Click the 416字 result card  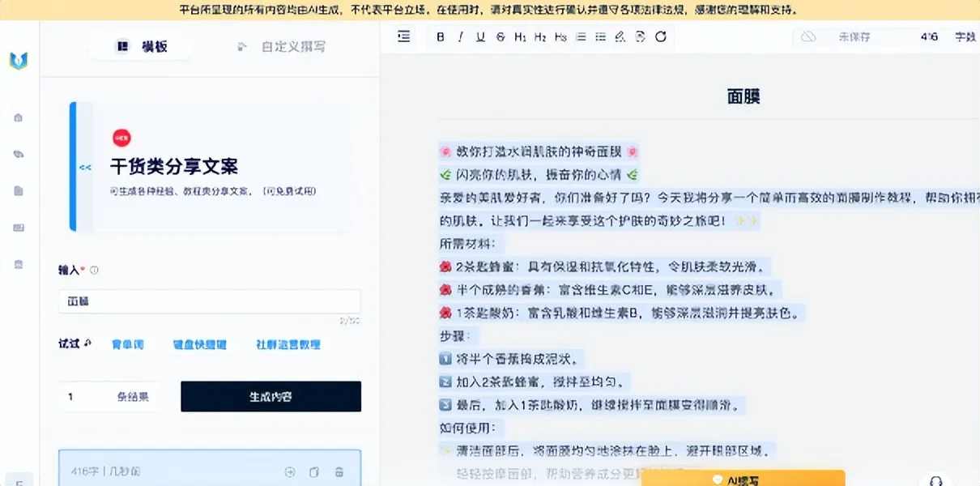[x=210, y=469]
